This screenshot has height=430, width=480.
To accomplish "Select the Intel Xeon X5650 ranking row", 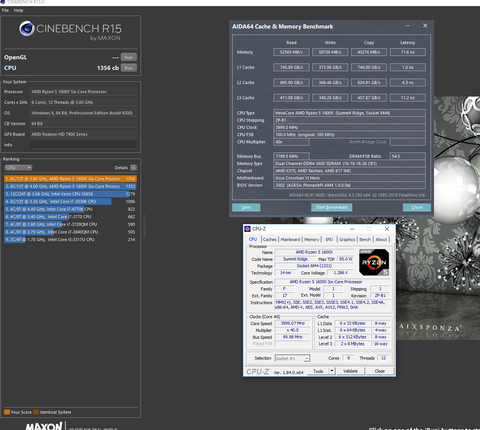I will (70, 194).
